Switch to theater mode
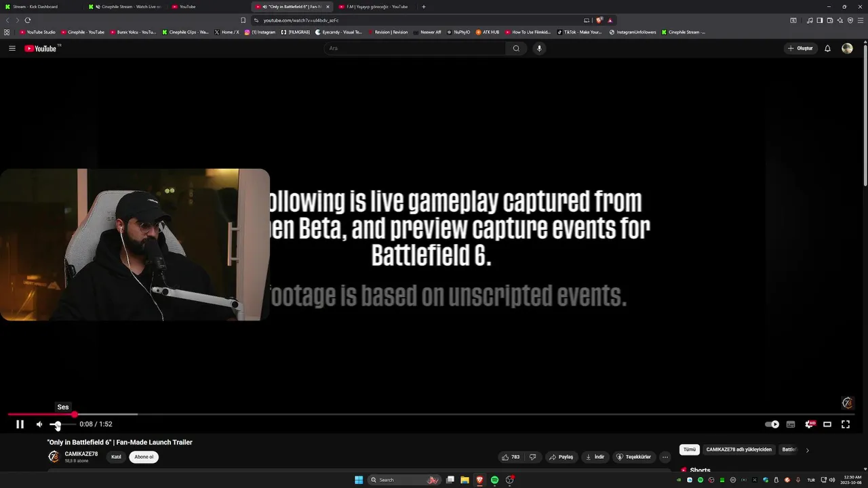 pos(827,424)
